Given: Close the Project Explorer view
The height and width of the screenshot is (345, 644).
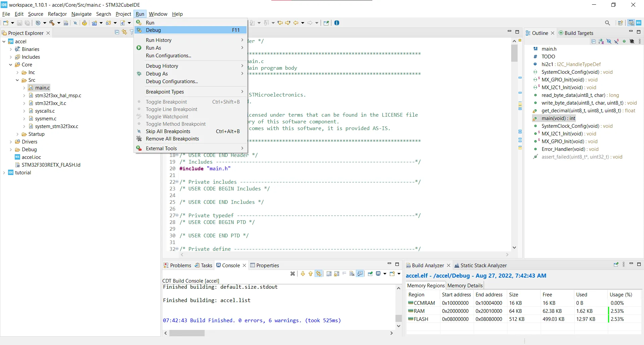Looking at the screenshot, I should pyautogui.click(x=48, y=33).
